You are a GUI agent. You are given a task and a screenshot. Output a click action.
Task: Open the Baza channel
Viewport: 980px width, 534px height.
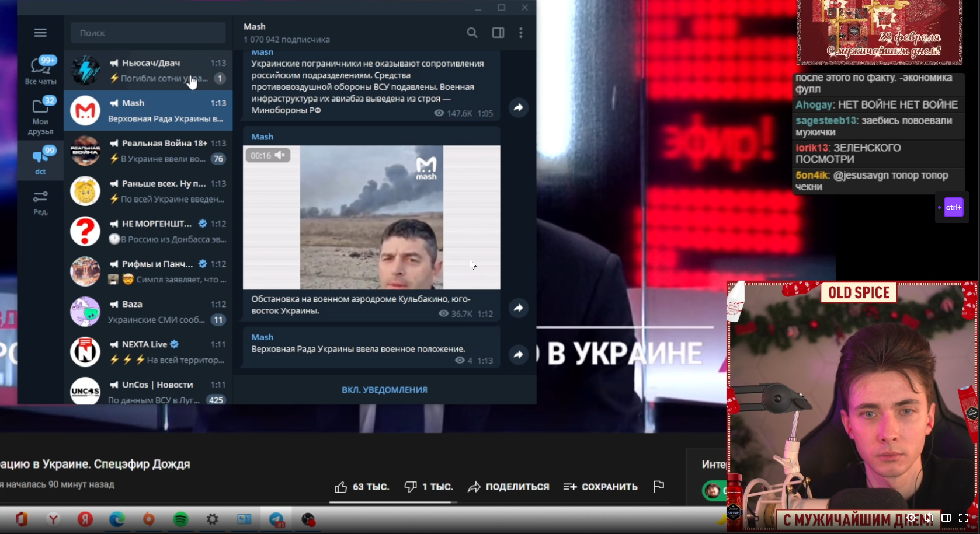[148, 312]
